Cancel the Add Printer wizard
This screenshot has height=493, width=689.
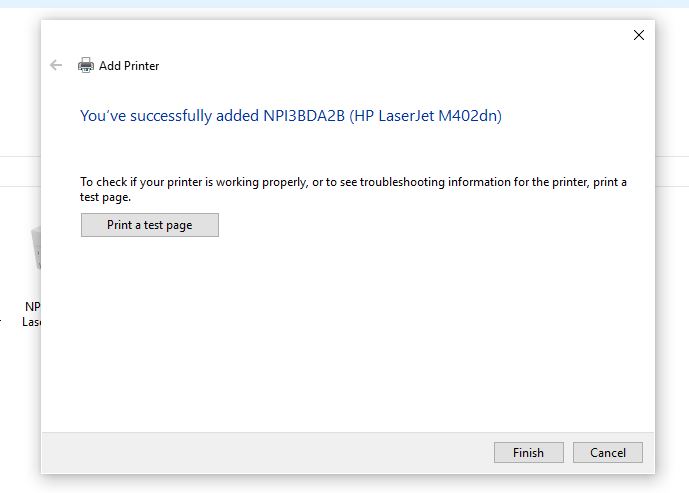coord(607,453)
